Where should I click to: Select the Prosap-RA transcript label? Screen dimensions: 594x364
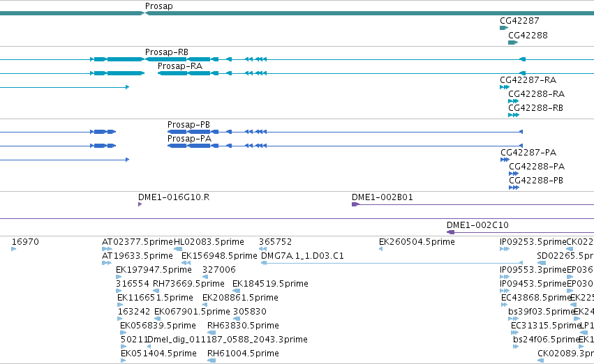click(x=180, y=66)
